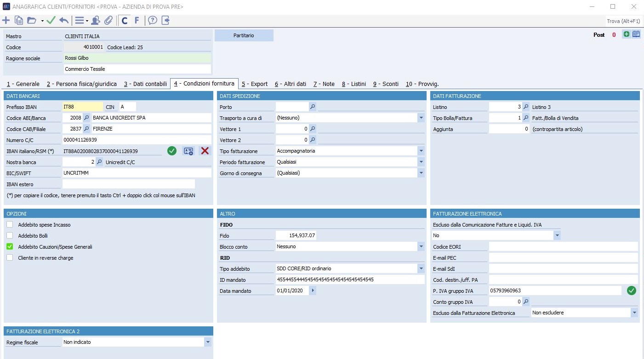Viewport: 644px width, 359px height.
Task: Uncheck Addebito Cauzioni/Spese Generali
Action: point(10,247)
